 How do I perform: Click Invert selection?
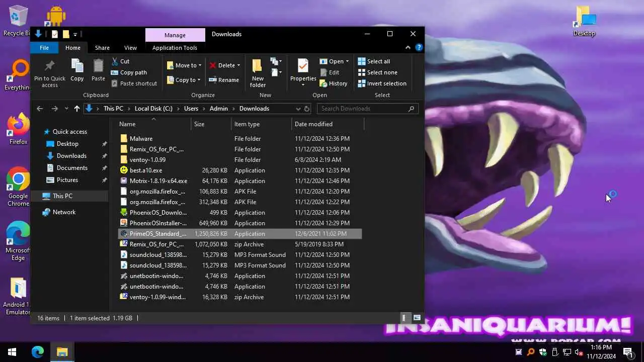[382, 83]
